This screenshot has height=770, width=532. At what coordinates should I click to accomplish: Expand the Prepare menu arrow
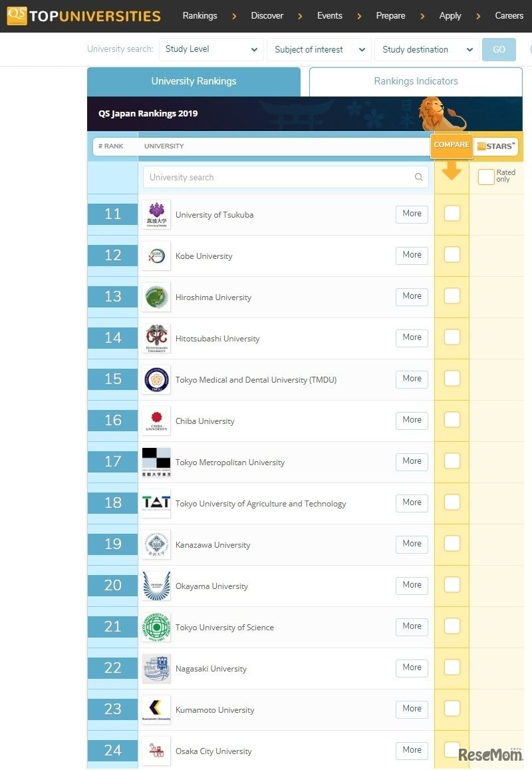tap(422, 16)
